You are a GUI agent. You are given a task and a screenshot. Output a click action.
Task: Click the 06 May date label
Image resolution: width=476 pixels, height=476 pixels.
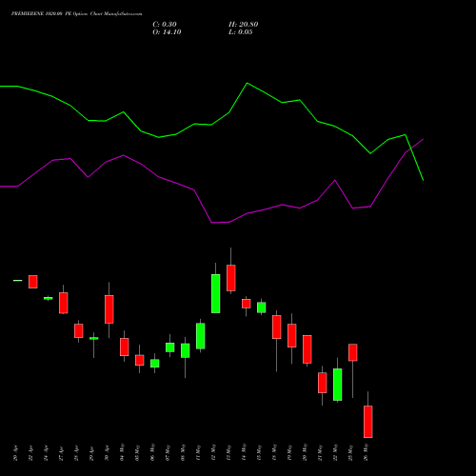pos(153,453)
